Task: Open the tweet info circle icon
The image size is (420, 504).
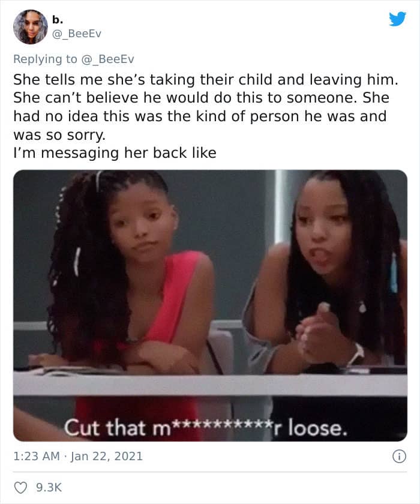Action: tap(400, 456)
